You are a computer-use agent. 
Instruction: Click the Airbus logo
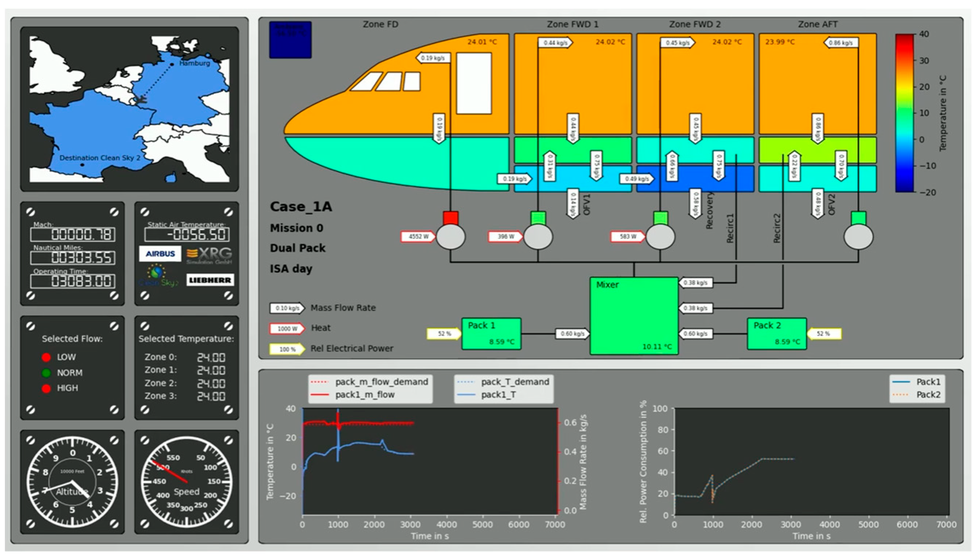pyautogui.click(x=160, y=254)
